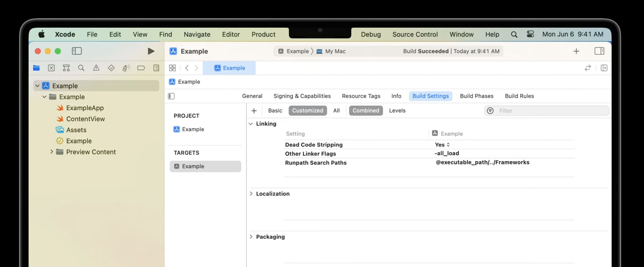Click the Example breadcrumb in jump bar
The width and height of the screenshot is (644, 267).
185,82
